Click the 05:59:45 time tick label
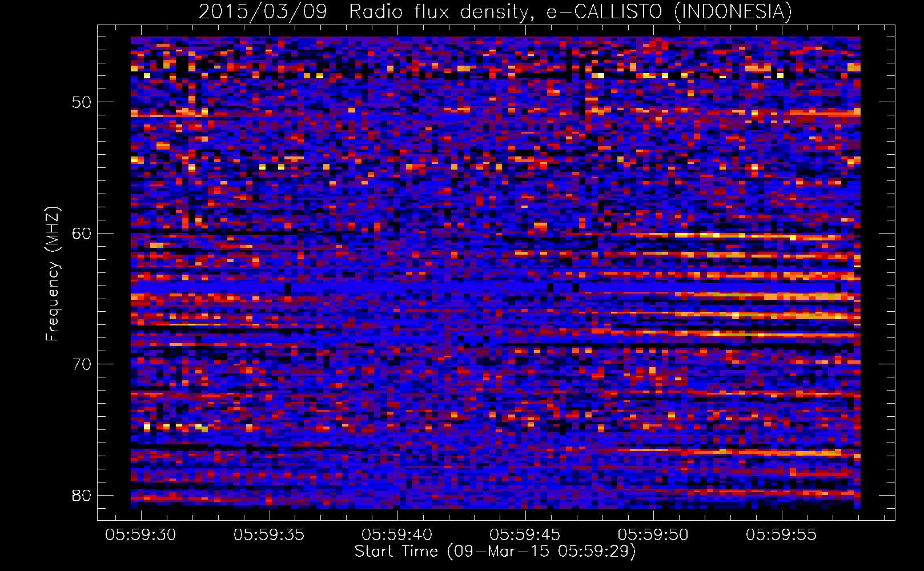This screenshot has width=924, height=571. 525,535
